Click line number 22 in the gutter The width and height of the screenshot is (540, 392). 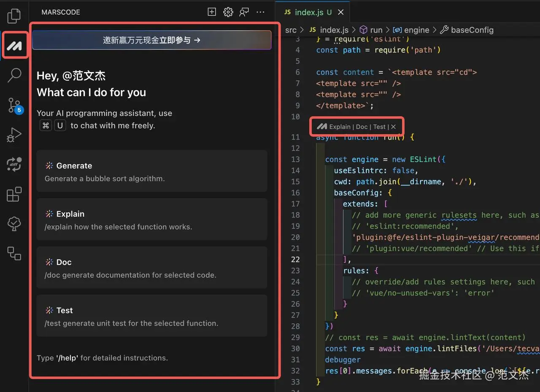click(295, 260)
